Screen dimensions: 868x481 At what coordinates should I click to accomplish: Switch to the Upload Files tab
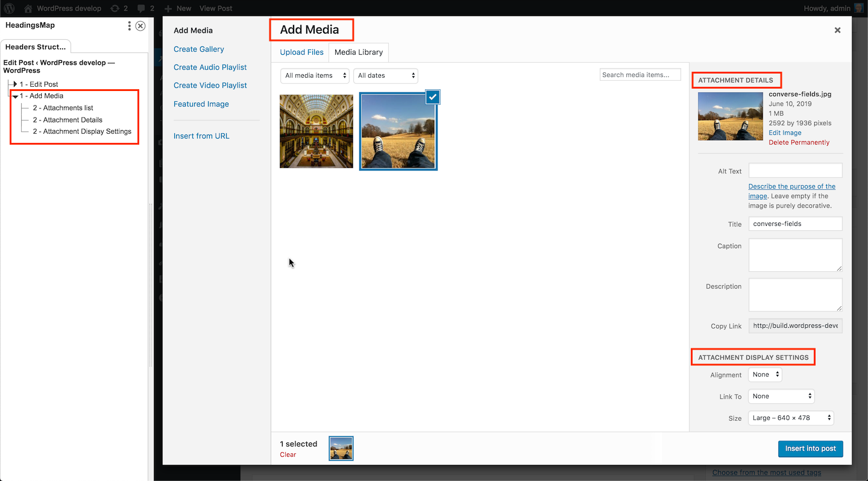pyautogui.click(x=302, y=52)
